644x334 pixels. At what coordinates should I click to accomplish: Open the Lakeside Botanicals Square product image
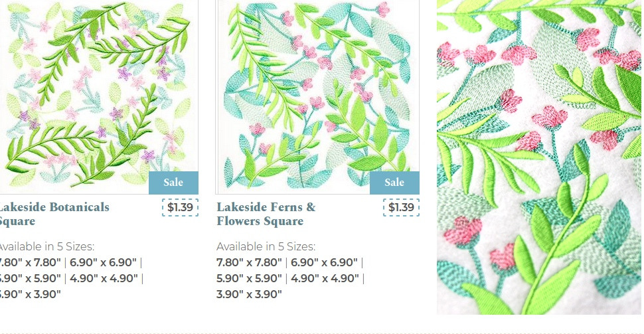[x=99, y=96]
